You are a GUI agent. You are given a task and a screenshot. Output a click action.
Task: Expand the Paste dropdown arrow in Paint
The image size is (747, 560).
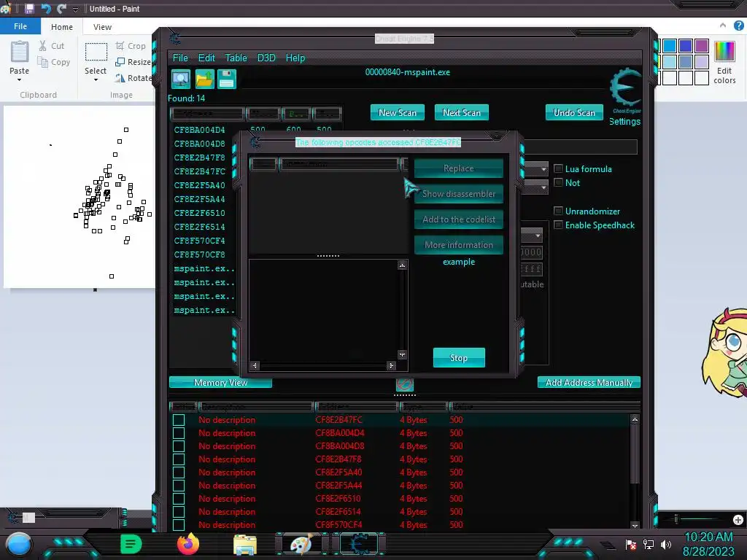tap(20, 80)
